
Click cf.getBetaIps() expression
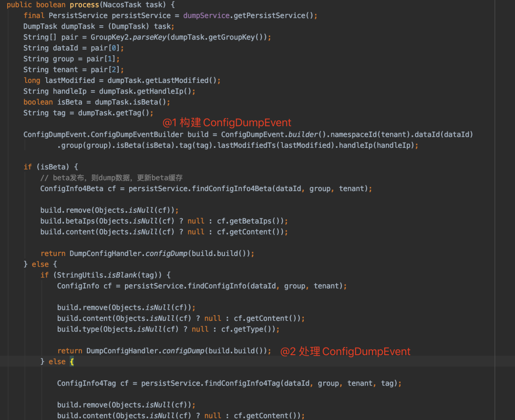[x=250, y=221]
